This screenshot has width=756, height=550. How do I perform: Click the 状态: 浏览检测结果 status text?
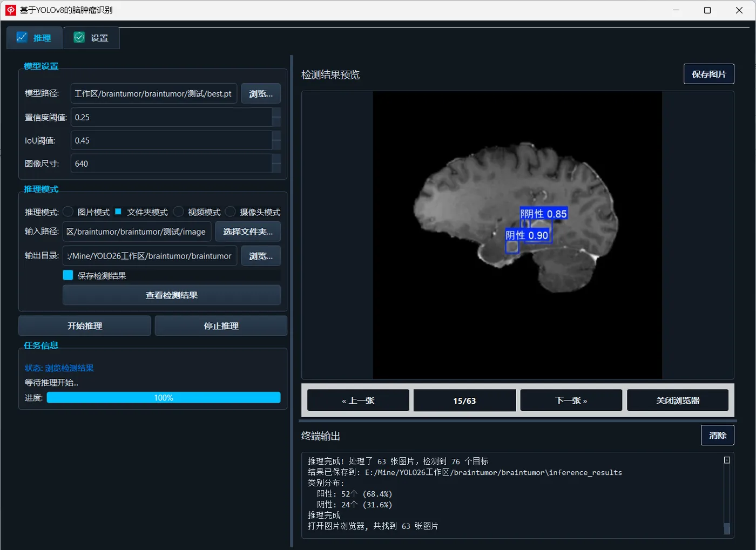point(59,368)
